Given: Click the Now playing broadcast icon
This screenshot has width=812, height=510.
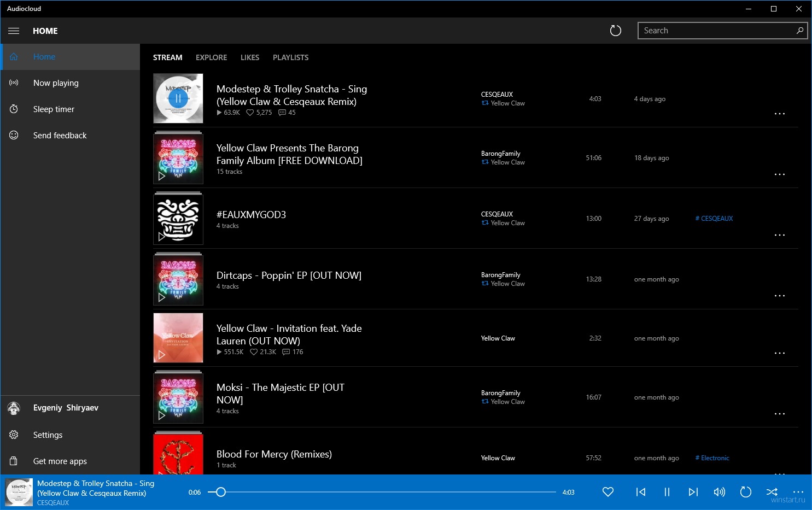Looking at the screenshot, I should pyautogui.click(x=14, y=83).
